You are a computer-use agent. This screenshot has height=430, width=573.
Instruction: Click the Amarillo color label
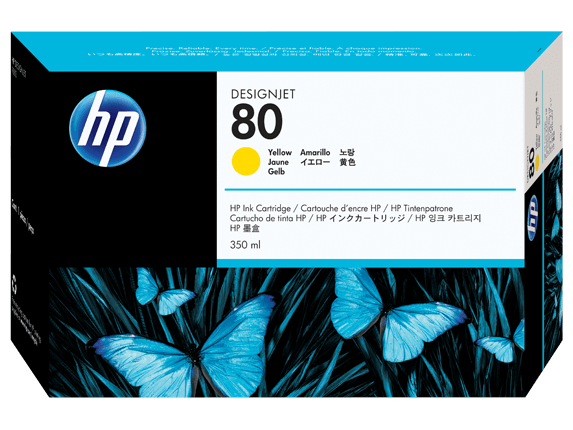click(315, 152)
